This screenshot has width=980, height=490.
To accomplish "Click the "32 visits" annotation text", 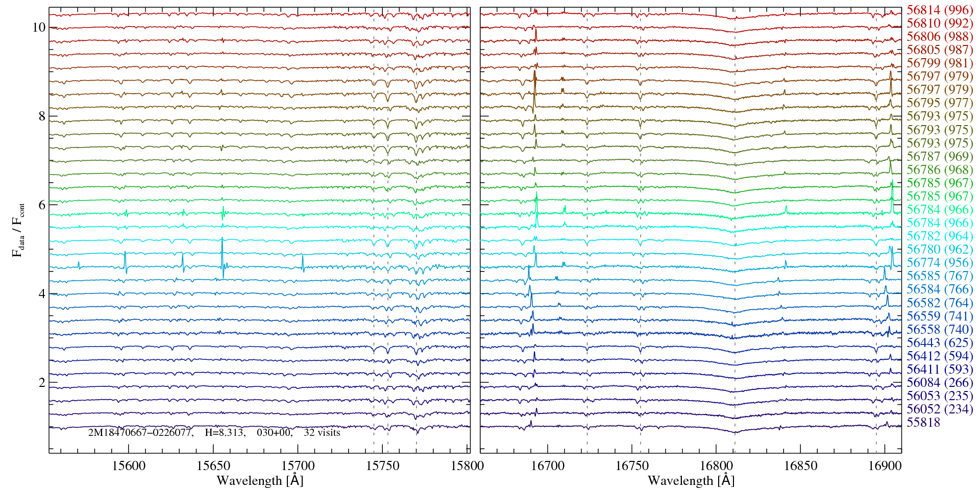I will pos(322,433).
